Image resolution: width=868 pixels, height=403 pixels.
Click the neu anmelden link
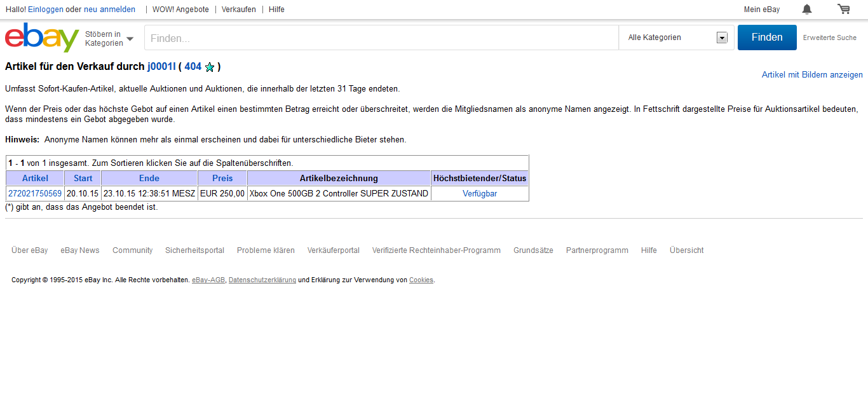109,10
